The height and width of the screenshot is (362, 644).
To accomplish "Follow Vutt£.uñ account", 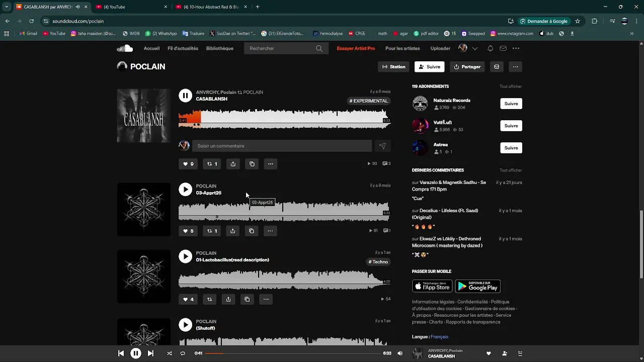I will point(511,126).
